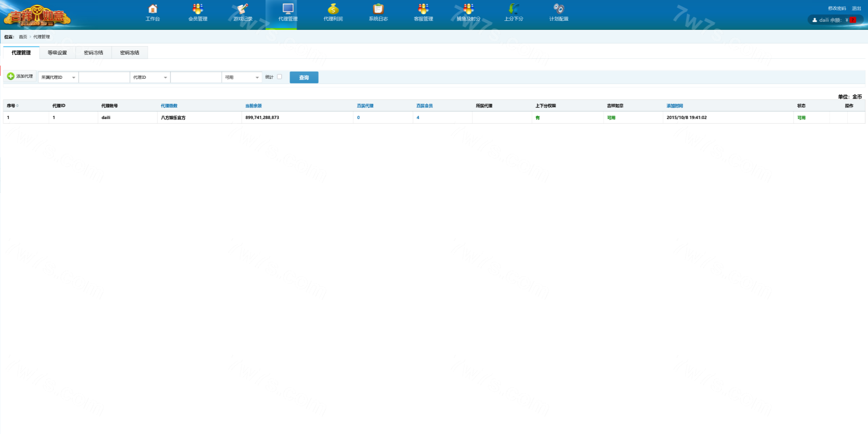Image resolution: width=868 pixels, height=434 pixels.
Task: Expand the 可用 status dropdown
Action: [241, 77]
